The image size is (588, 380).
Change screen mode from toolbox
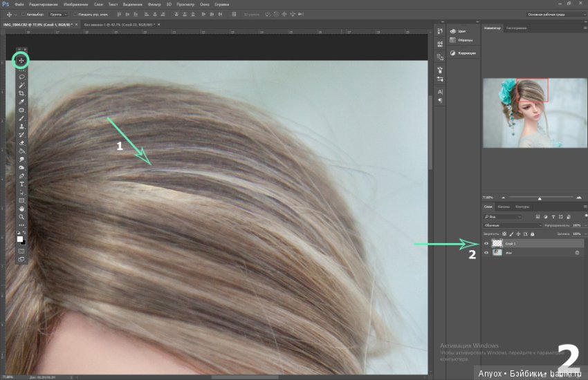pyautogui.click(x=21, y=259)
